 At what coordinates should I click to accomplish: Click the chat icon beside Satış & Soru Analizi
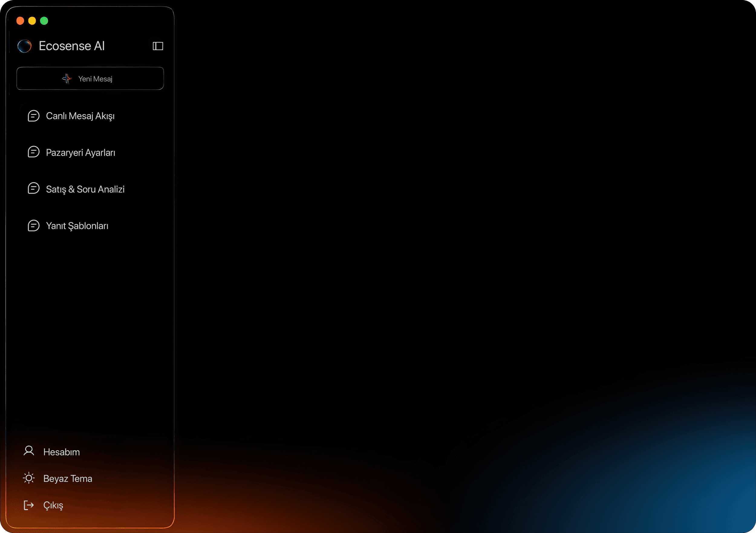(x=34, y=188)
